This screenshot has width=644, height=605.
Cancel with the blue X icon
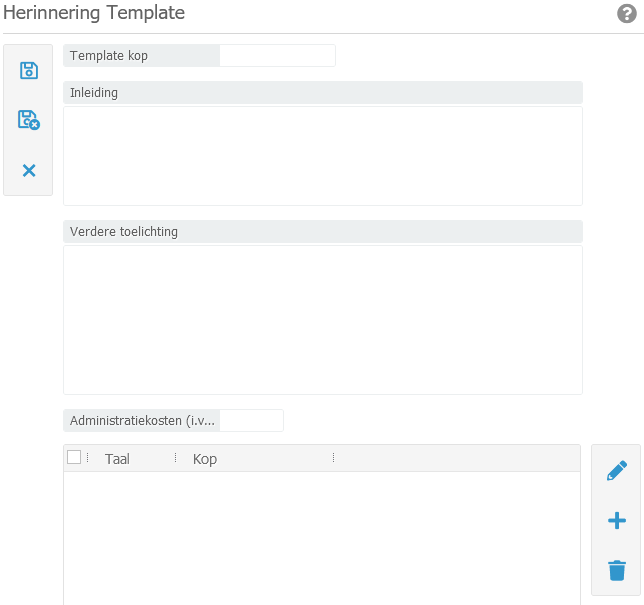29,170
